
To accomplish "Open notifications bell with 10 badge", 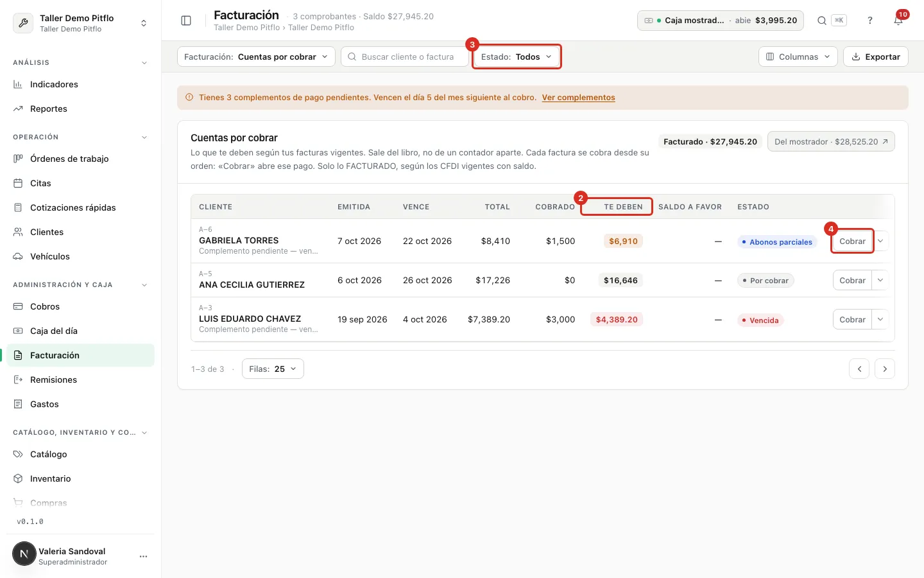I will 898,21.
